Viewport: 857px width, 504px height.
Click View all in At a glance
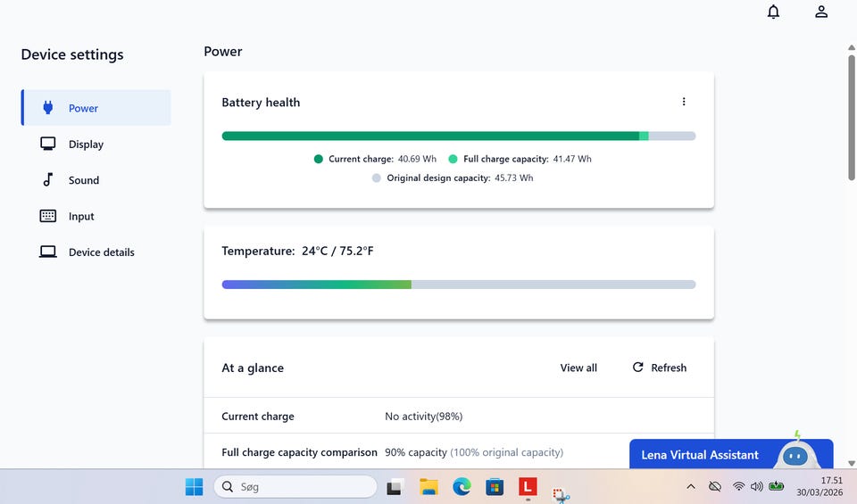tap(578, 368)
